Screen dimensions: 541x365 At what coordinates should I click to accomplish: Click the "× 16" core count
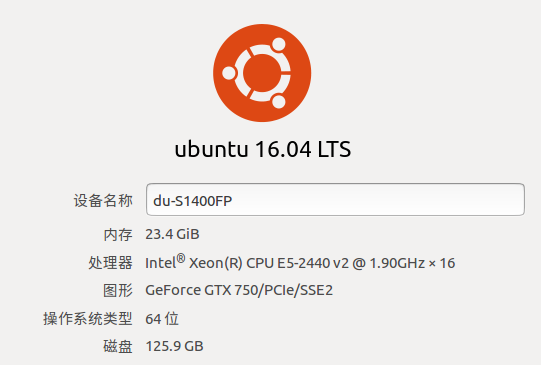[x=442, y=263]
